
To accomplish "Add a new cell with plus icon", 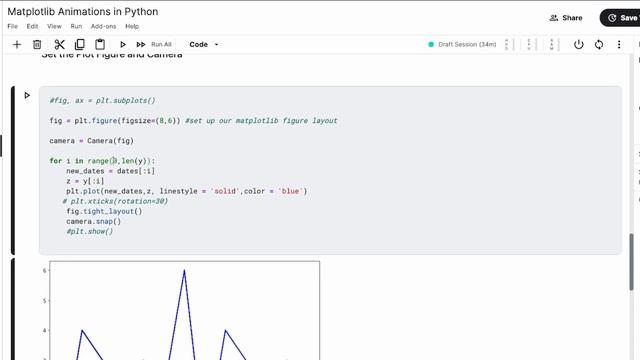I will (x=17, y=44).
